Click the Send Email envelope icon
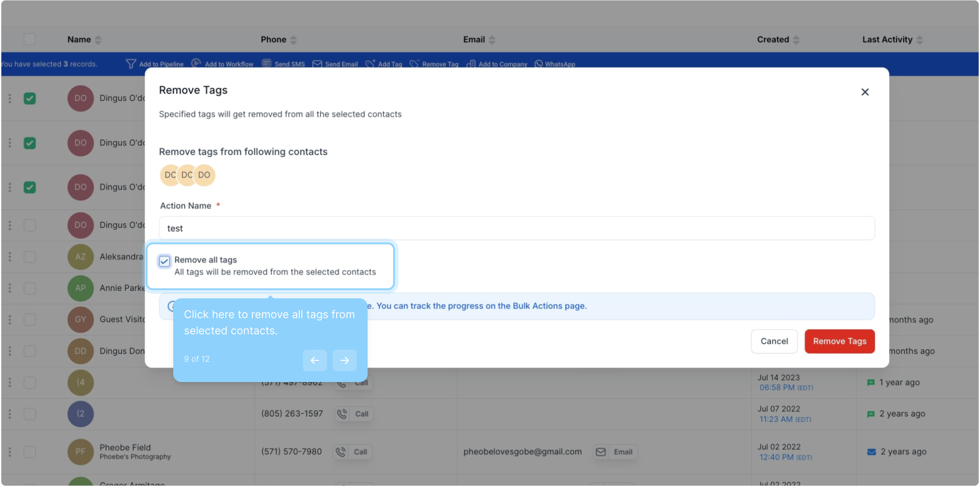Screen dimensions: 980x486 tap(317, 64)
